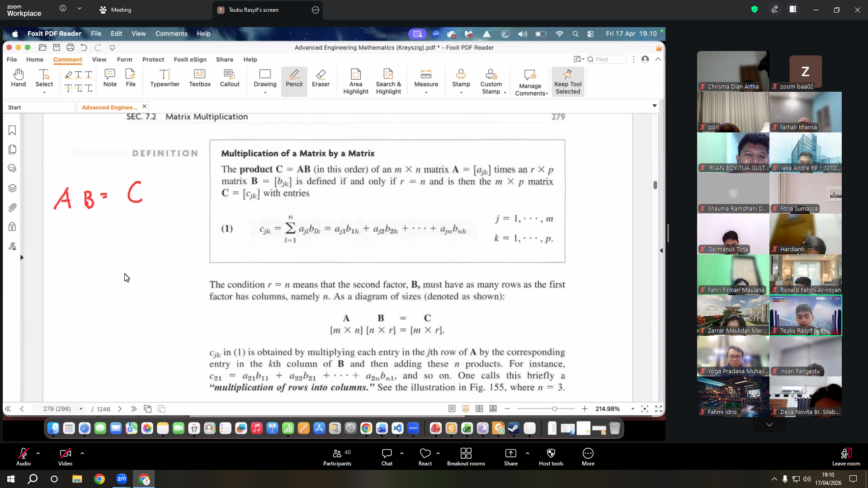Open the Attachments side panel
Screen dimensions: 868x488
click(x=12, y=207)
